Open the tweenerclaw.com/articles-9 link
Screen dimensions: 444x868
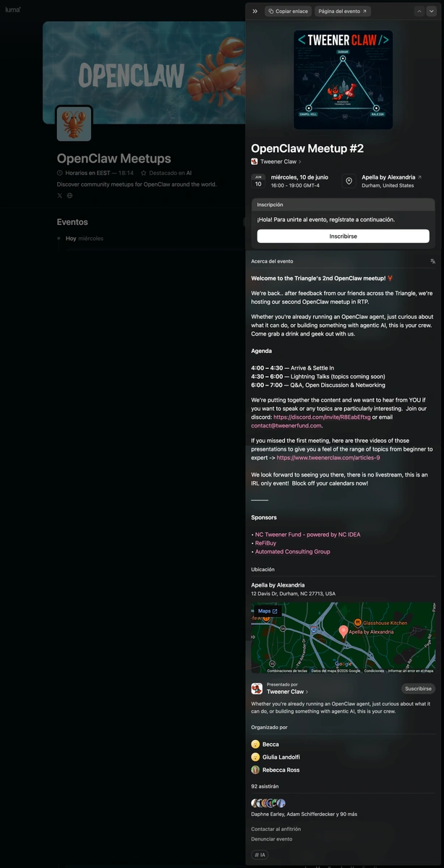(328, 458)
